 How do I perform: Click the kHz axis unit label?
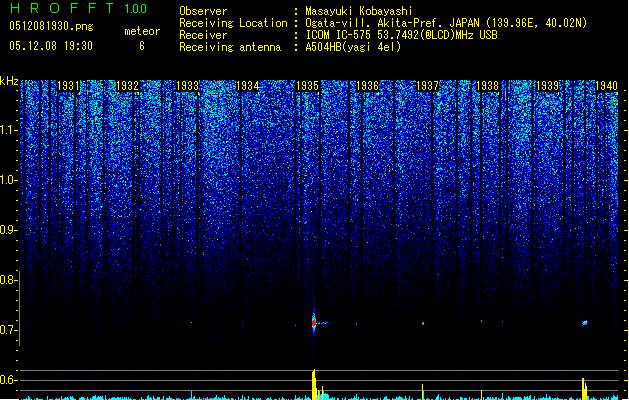(9, 81)
